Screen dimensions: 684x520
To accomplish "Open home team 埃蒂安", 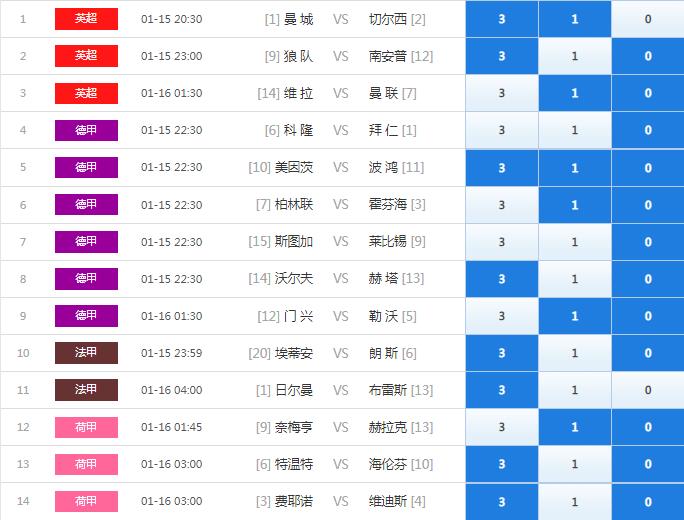I will pos(294,353).
